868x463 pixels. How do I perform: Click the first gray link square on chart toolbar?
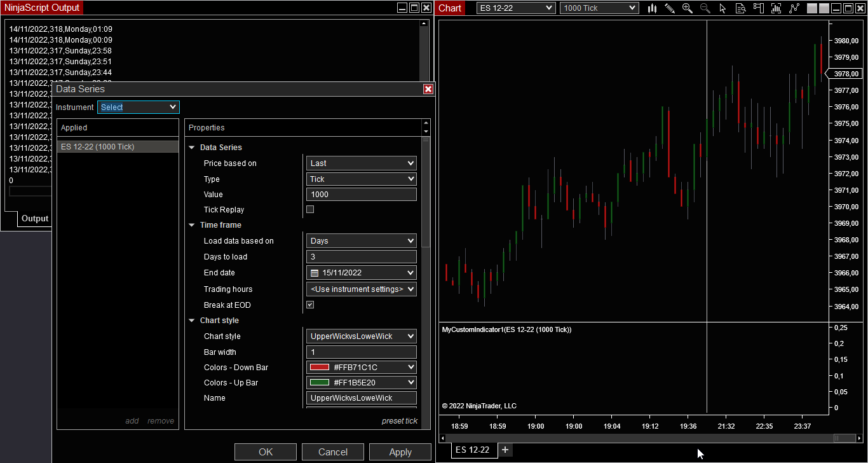(x=812, y=8)
